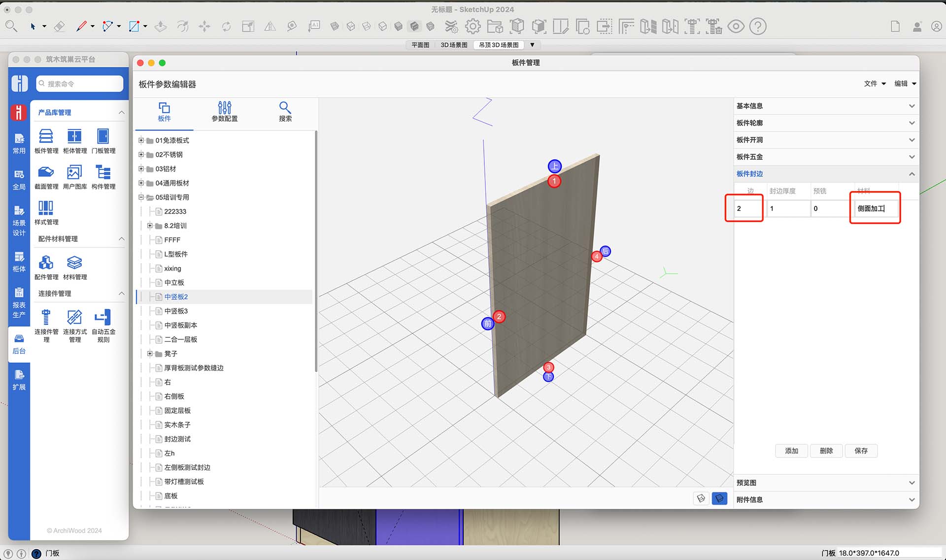
Task: Select the SketchUp move tool
Action: (x=204, y=26)
